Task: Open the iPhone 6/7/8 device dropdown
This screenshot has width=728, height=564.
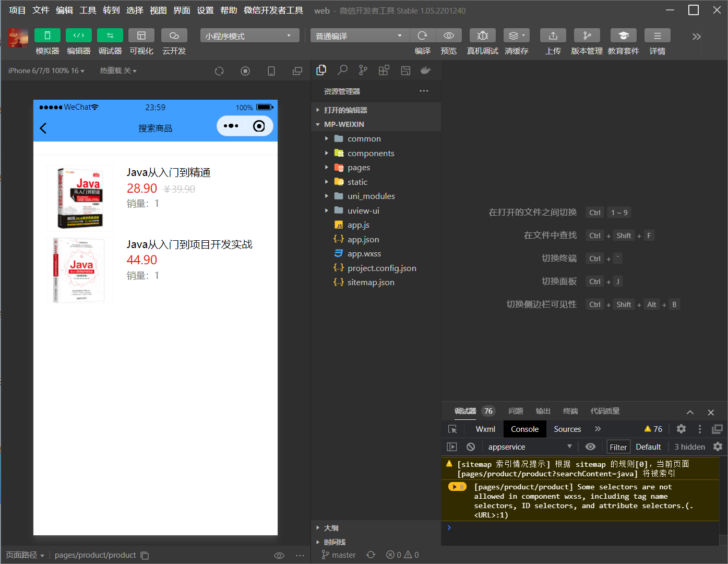Action: pos(46,70)
